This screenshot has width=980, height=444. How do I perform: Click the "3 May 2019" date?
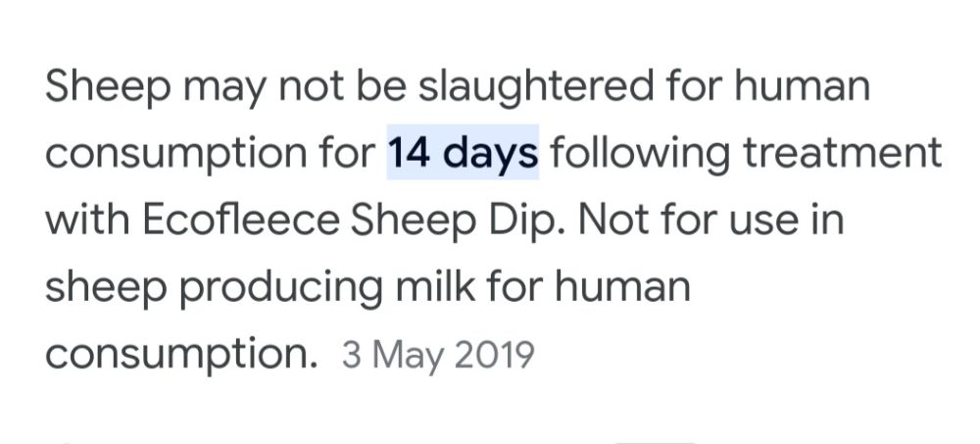pyautogui.click(x=438, y=355)
